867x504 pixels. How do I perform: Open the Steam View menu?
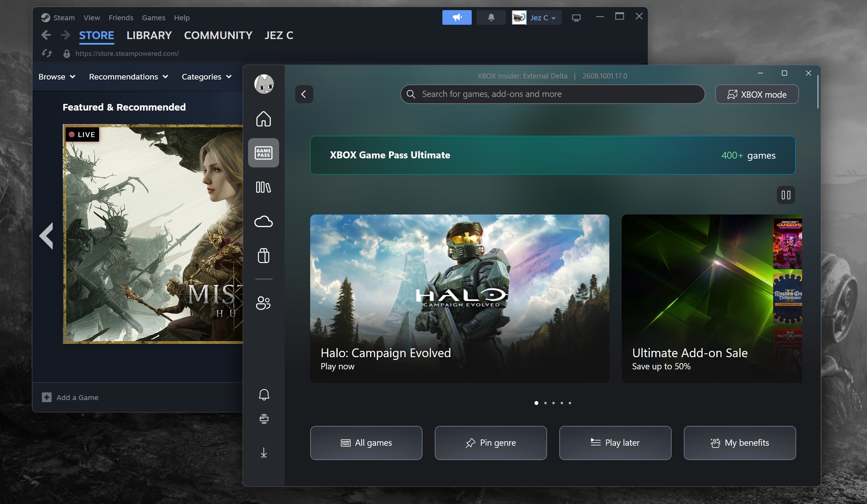pos(92,17)
